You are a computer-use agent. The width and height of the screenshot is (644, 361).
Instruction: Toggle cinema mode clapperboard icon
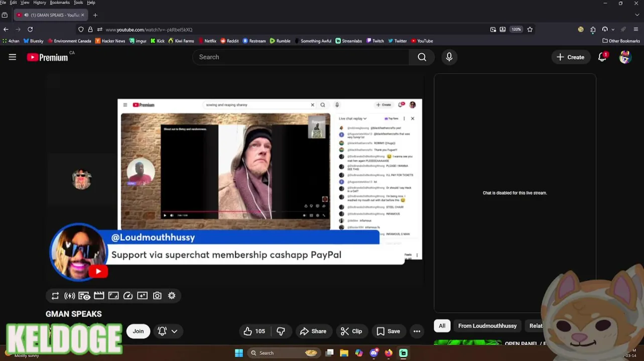pyautogui.click(x=99, y=296)
